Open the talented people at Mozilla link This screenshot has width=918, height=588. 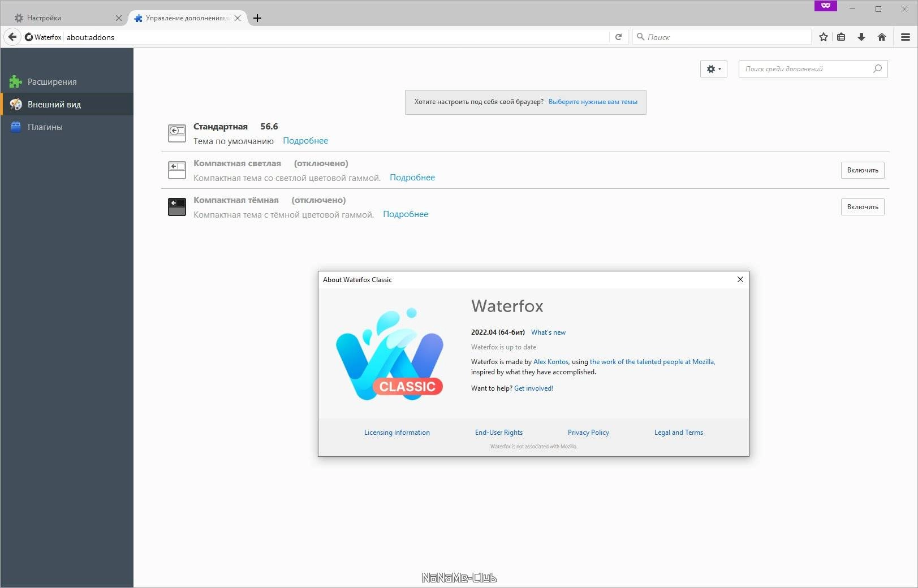(652, 362)
